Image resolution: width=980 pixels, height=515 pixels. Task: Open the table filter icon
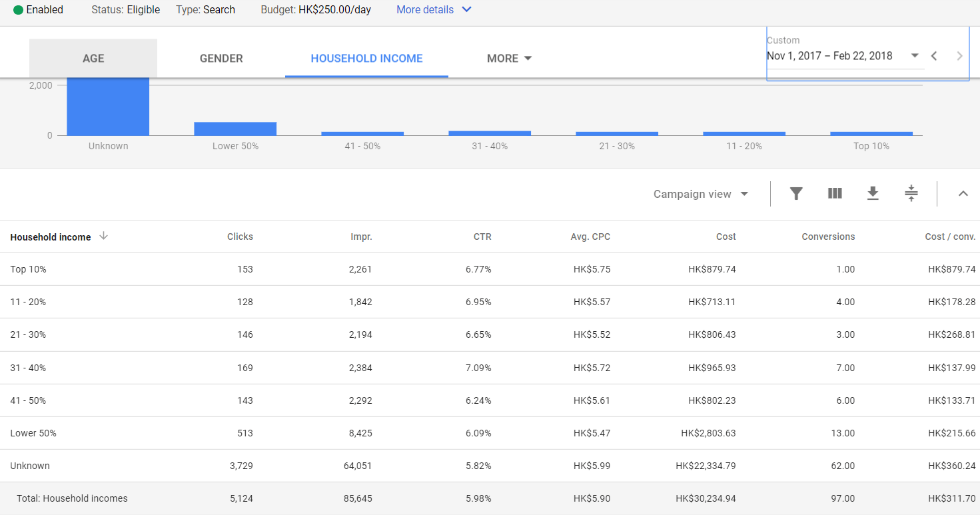coord(796,193)
